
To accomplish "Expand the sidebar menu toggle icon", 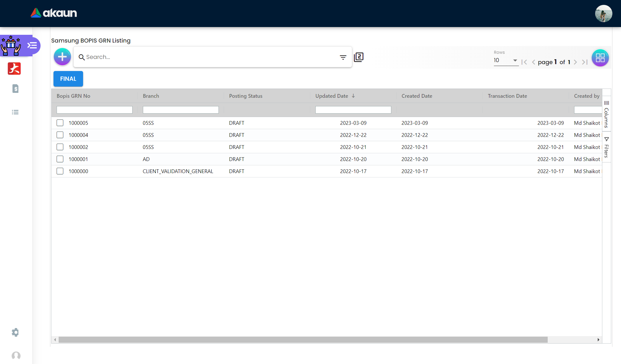I will tap(32, 45).
